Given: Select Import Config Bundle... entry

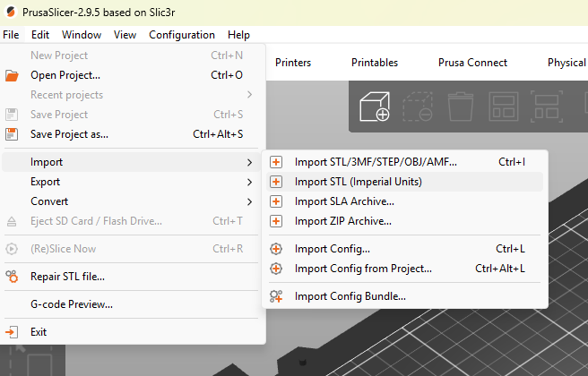Looking at the screenshot, I should click(x=404, y=296).
